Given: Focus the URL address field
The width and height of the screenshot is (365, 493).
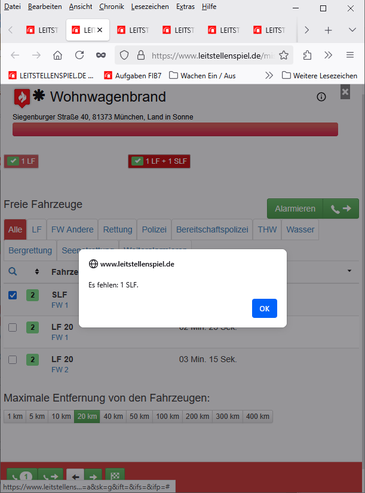Looking at the screenshot, I should coord(211,55).
